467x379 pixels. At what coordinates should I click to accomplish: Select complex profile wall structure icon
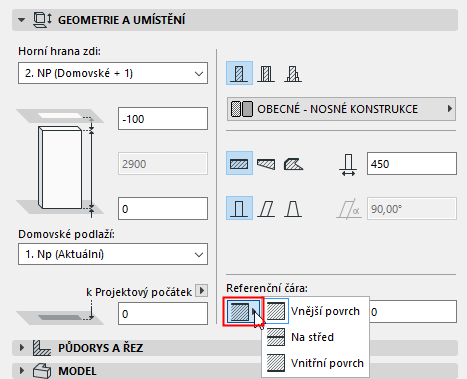pos(293,73)
